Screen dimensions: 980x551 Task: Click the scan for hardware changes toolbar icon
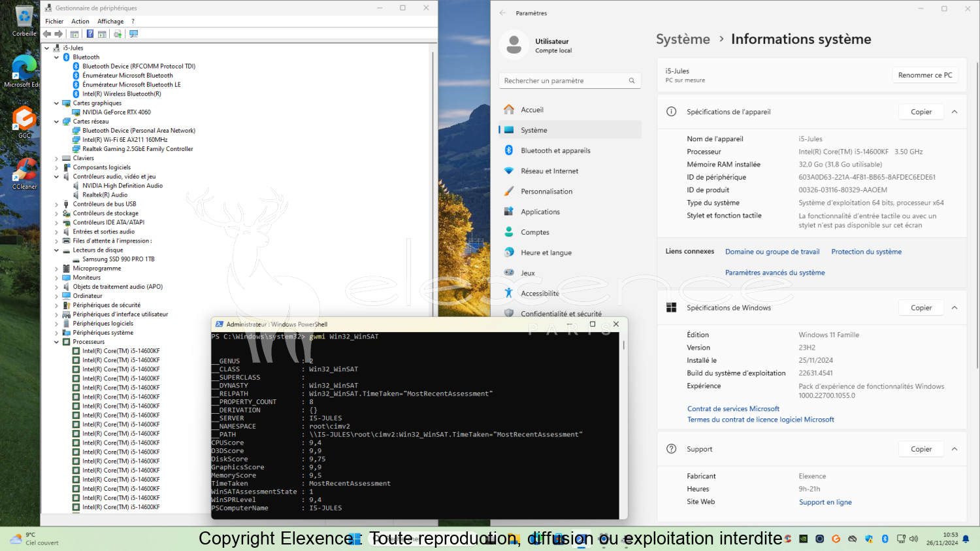(x=134, y=34)
